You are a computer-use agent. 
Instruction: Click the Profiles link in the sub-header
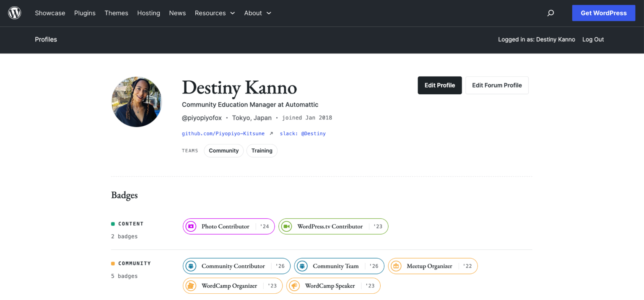(x=46, y=39)
